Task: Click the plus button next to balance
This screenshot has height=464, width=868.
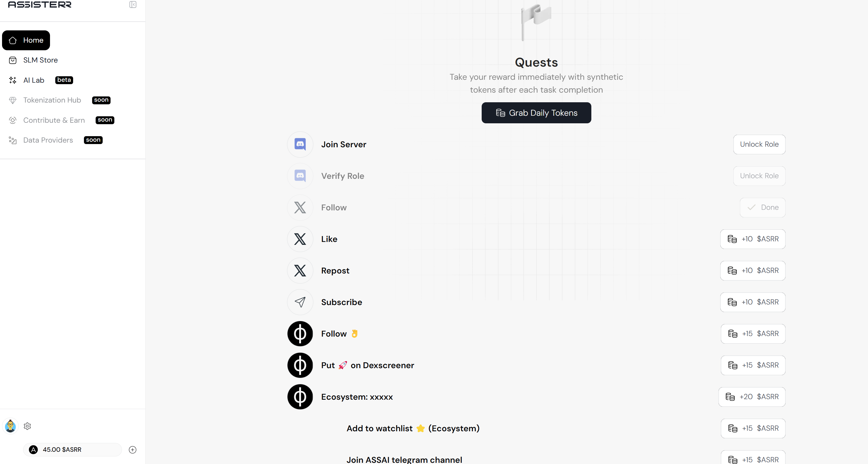Action: (132, 450)
